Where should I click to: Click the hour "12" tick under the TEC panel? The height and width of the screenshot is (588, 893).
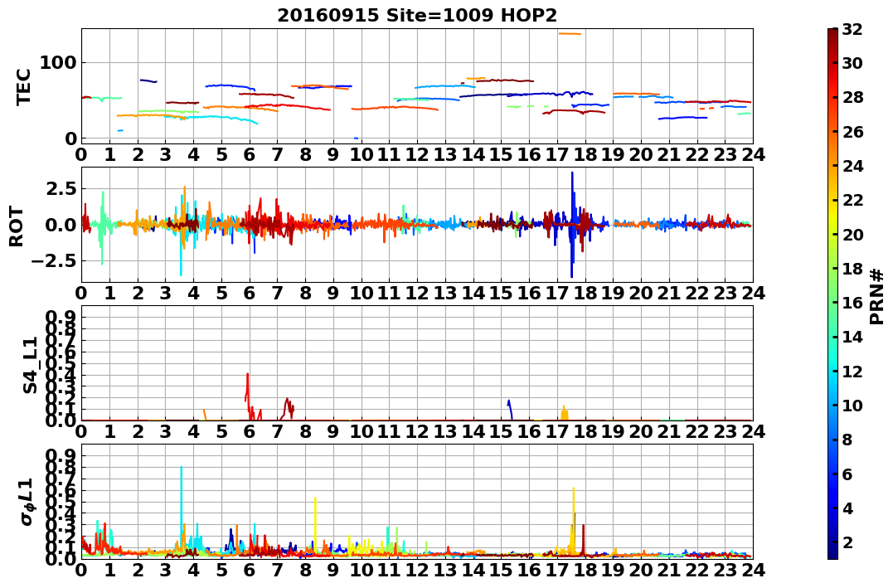tap(417, 154)
